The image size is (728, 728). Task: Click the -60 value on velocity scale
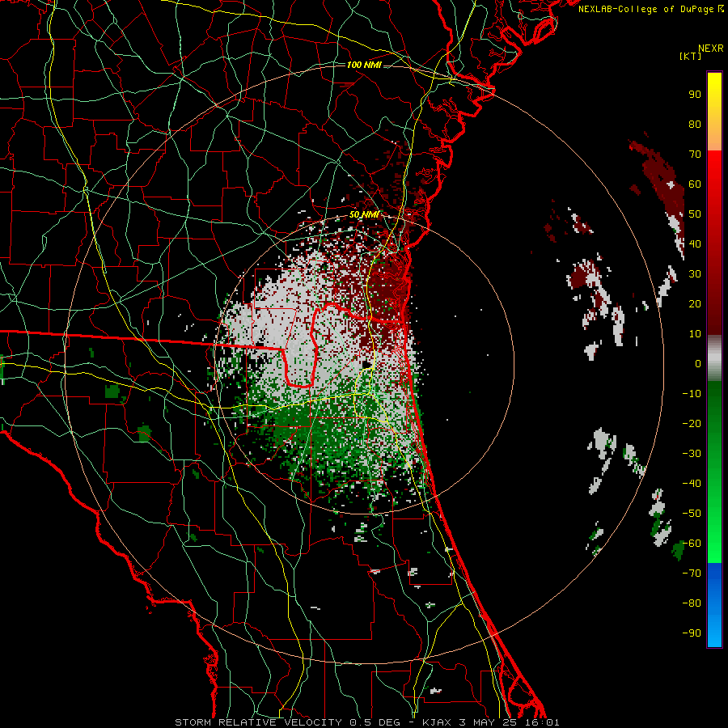click(692, 544)
